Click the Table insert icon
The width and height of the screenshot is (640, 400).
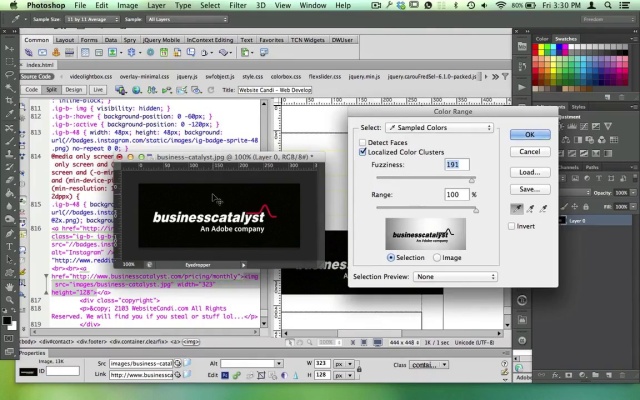coord(85,52)
